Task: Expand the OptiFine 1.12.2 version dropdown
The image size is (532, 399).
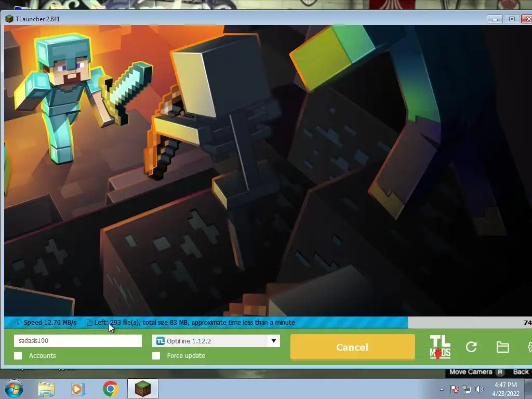Action: 273,341
